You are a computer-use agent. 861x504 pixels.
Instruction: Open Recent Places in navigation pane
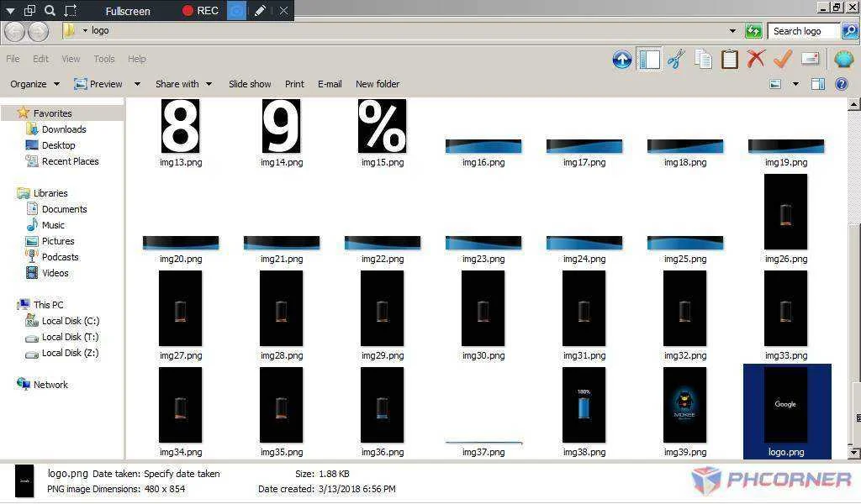pos(71,161)
